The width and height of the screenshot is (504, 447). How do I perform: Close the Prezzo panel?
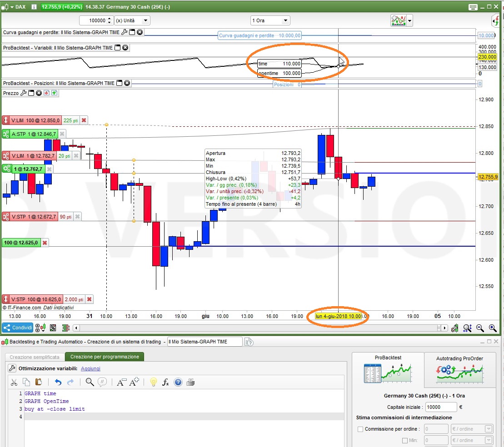39,93
